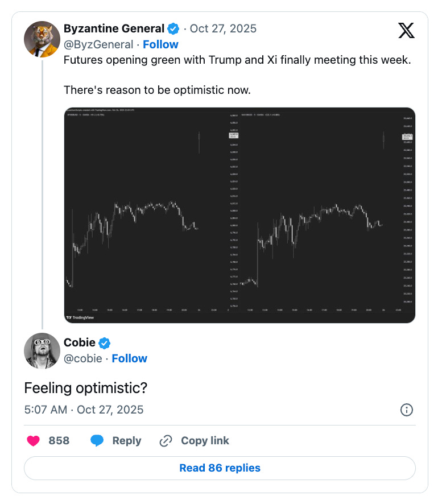438x504 pixels.
Task: Click Cobie's blue verified checkmark
Action: click(105, 343)
